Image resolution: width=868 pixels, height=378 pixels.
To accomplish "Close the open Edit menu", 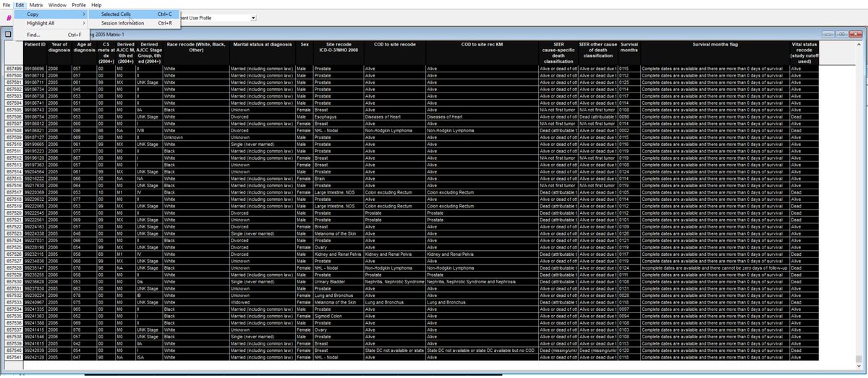I will (20, 5).
